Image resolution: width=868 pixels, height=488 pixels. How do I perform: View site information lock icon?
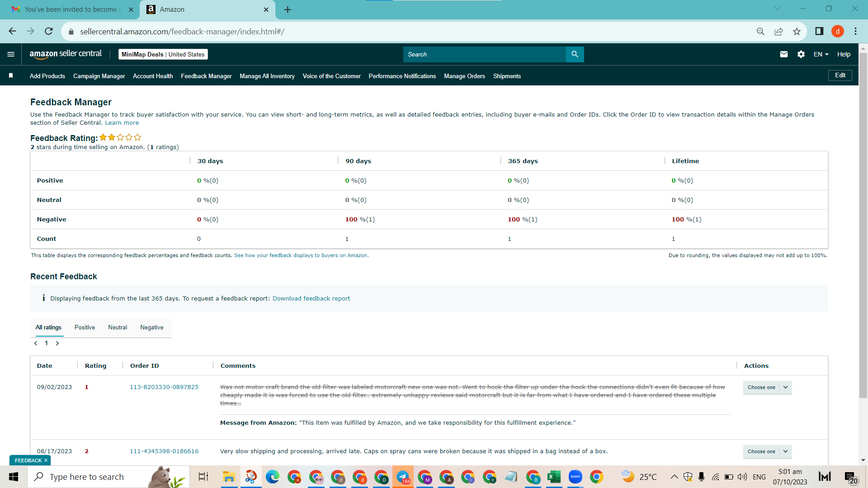coord(71,32)
